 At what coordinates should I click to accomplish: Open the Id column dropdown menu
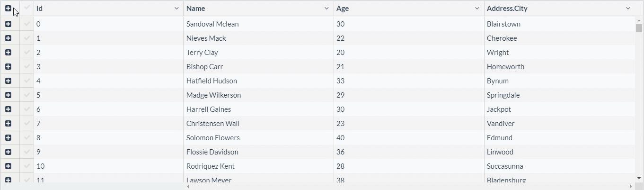pos(176,9)
